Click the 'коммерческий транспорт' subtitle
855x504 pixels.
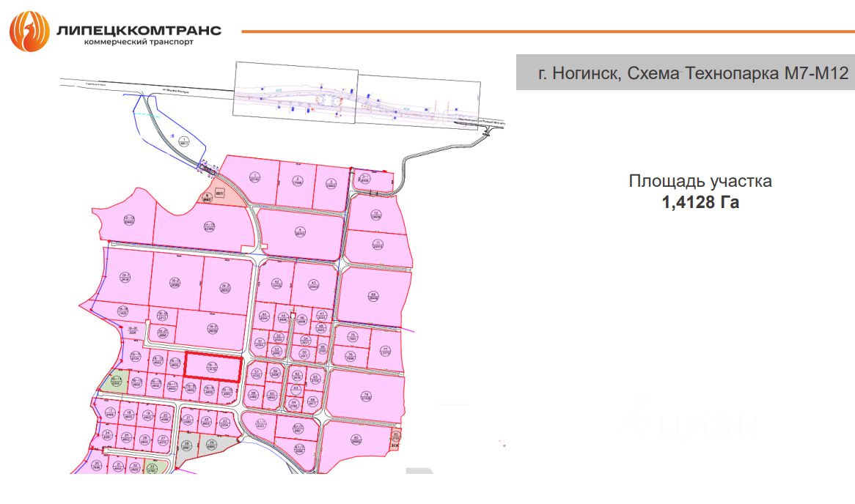(x=139, y=42)
